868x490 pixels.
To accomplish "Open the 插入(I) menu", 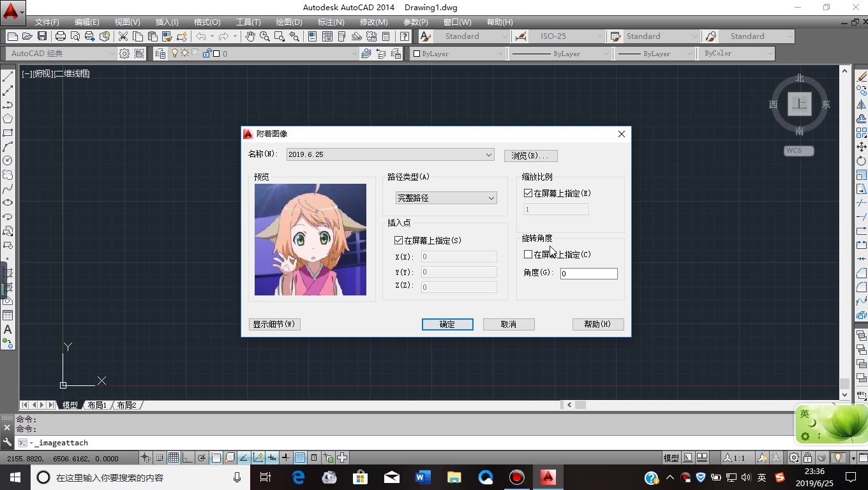I will (167, 22).
